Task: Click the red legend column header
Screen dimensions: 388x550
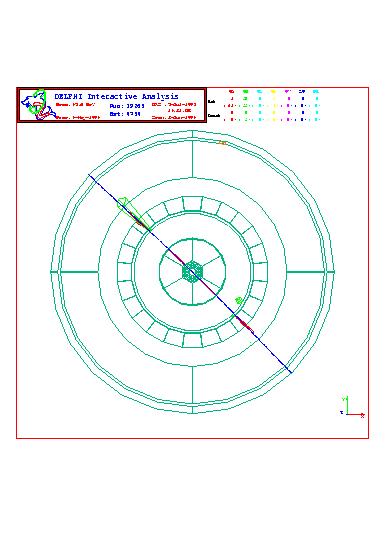Action: [232, 92]
